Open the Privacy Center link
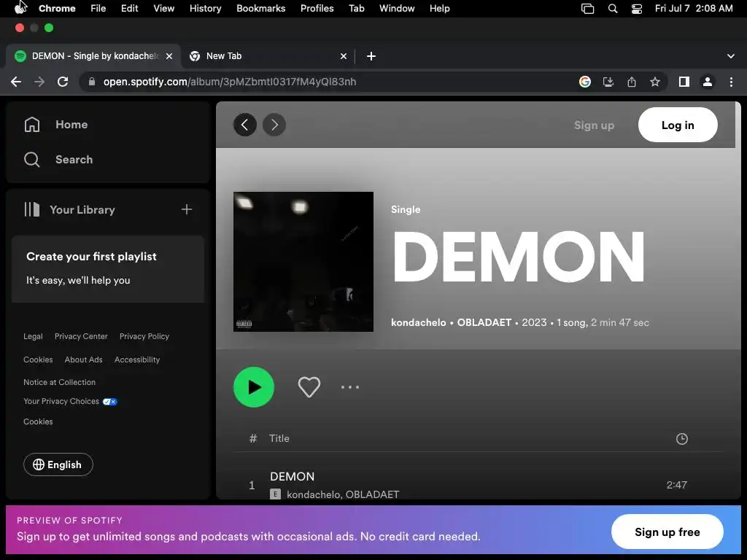This screenshot has width=747, height=560. pyautogui.click(x=81, y=336)
